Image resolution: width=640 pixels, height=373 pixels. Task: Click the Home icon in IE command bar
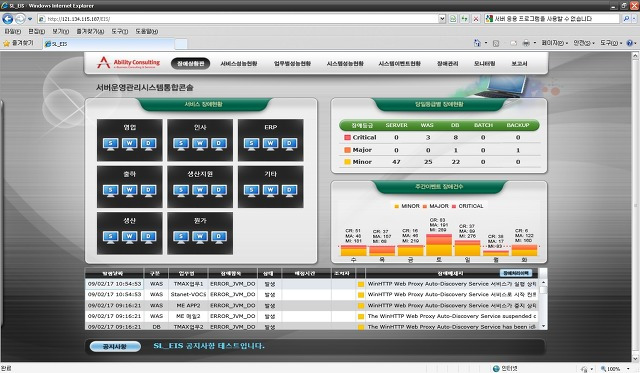tap(477, 43)
